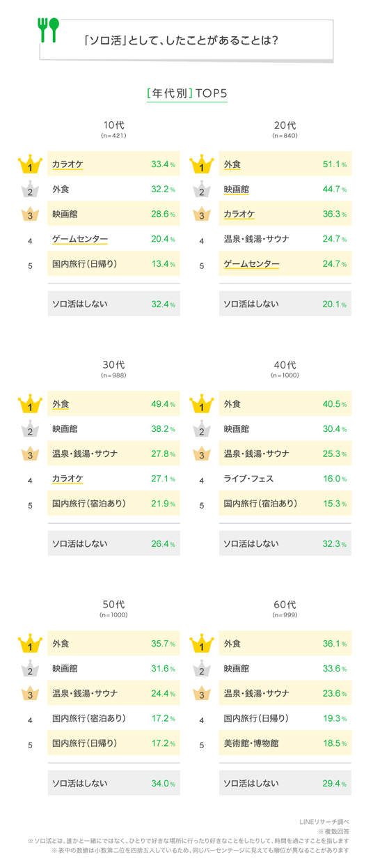373x868 pixels.
Task: Click the 外食 51.1% row in 20代
Action: (285, 164)
